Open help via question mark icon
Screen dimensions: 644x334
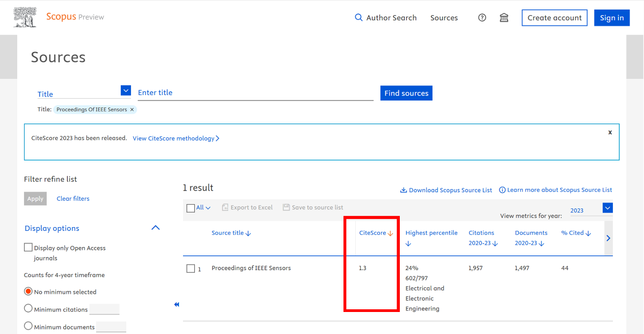tap(482, 18)
